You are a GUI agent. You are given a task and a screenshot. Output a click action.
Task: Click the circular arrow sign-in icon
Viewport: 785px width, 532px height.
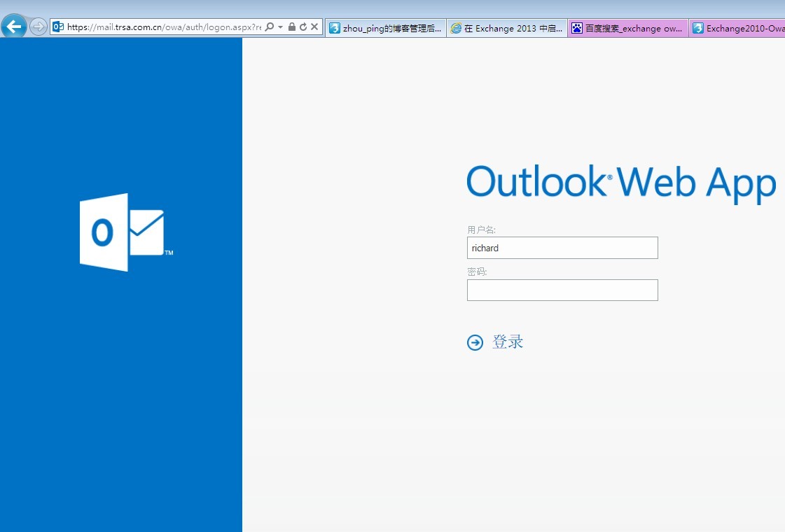(x=475, y=342)
